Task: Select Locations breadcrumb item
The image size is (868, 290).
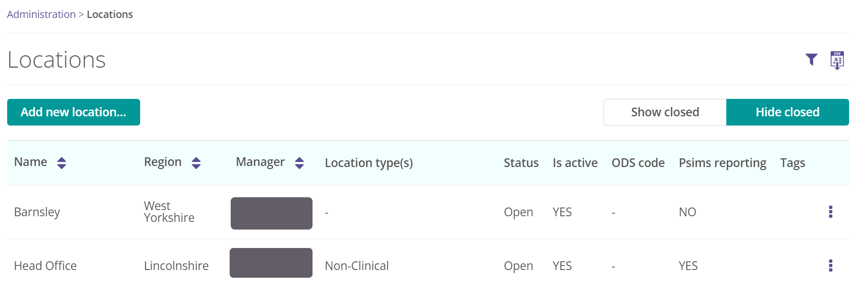Action: point(110,14)
